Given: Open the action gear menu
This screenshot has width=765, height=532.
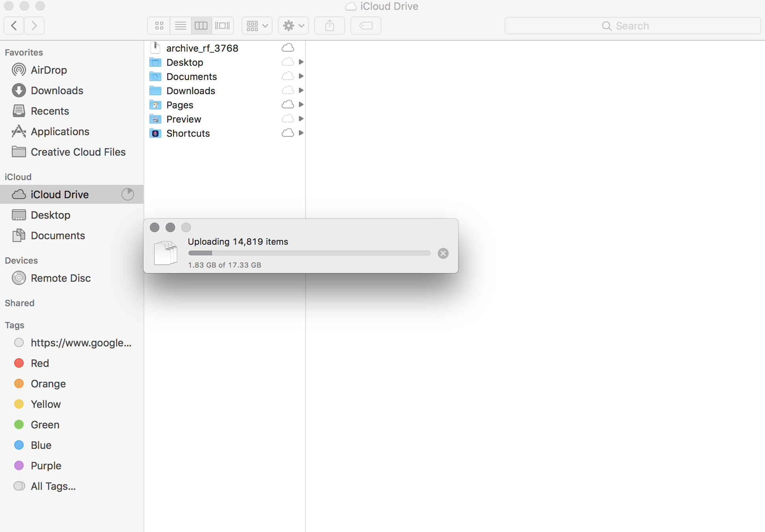Looking at the screenshot, I should (x=293, y=25).
